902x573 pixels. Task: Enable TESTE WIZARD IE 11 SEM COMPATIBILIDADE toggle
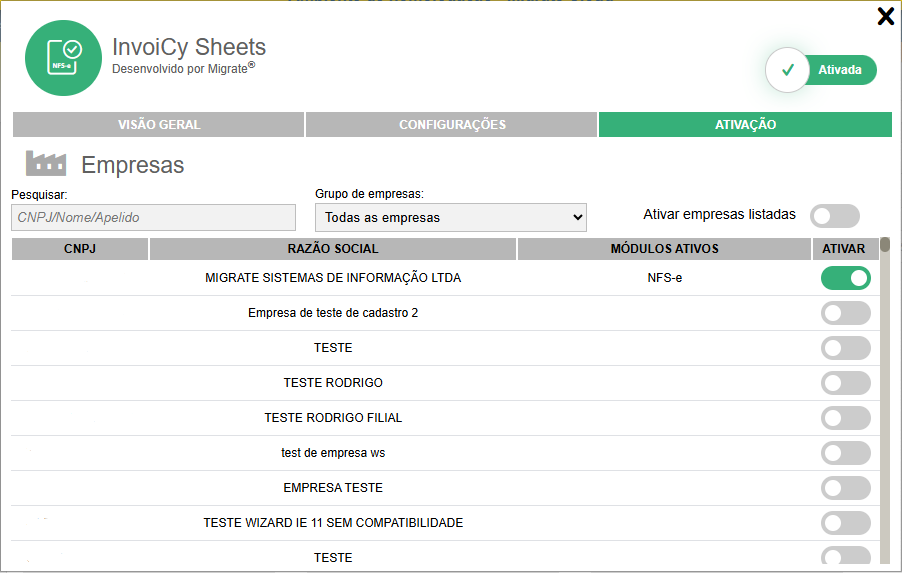click(x=845, y=523)
